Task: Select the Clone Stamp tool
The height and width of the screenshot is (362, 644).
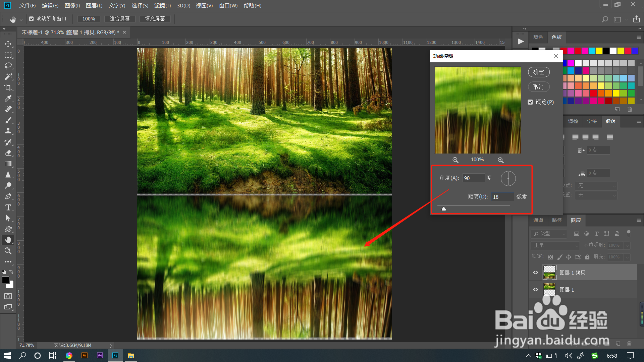Action: pos(8,131)
